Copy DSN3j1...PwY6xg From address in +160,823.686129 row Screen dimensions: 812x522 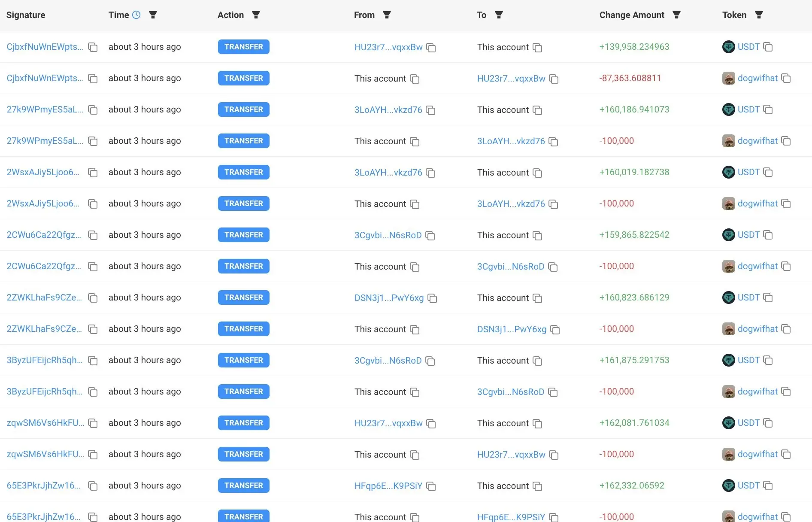pos(432,298)
